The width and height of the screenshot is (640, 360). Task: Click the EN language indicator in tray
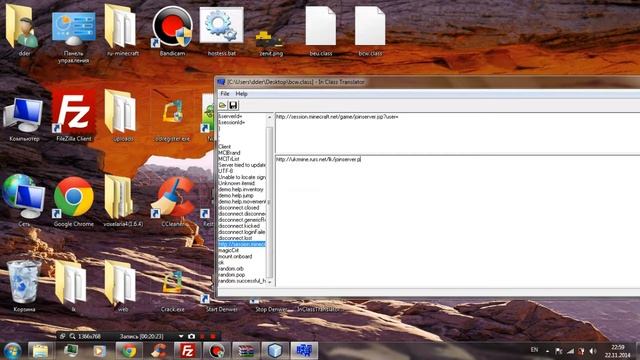click(534, 350)
